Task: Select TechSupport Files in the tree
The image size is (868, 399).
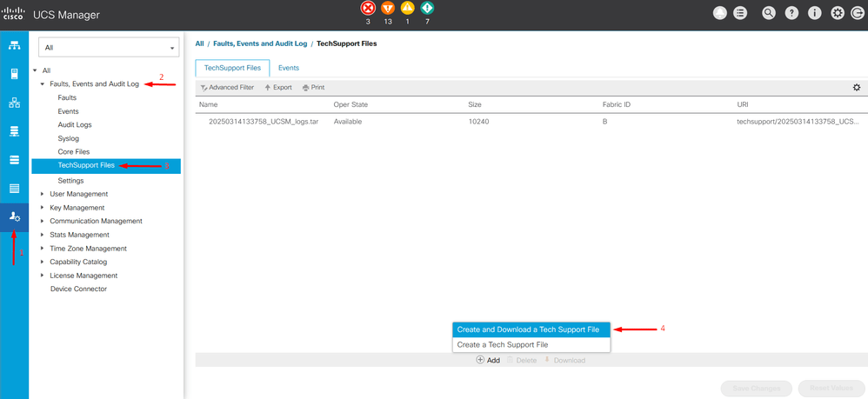Action: (106, 165)
